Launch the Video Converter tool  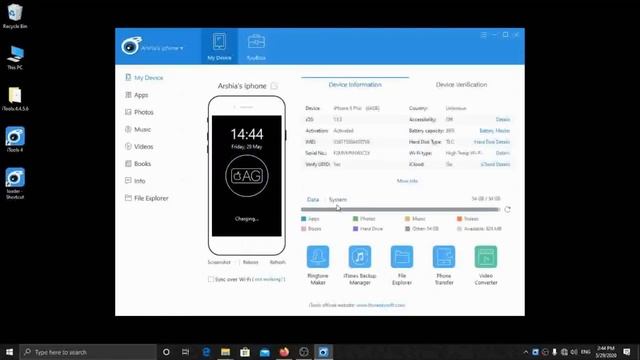486,265
